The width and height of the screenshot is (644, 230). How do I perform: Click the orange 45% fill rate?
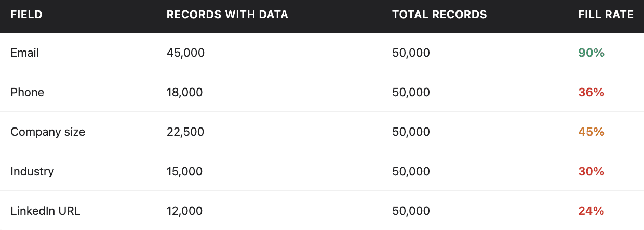(x=592, y=132)
